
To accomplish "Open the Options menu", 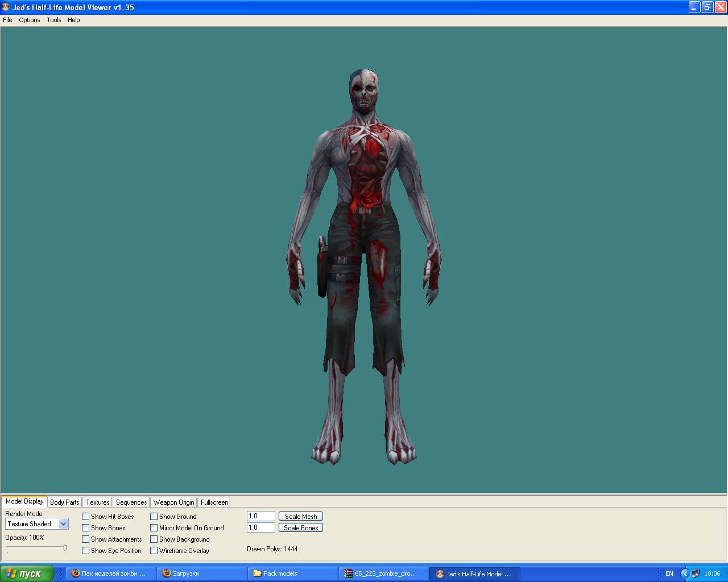I will pos(30,20).
